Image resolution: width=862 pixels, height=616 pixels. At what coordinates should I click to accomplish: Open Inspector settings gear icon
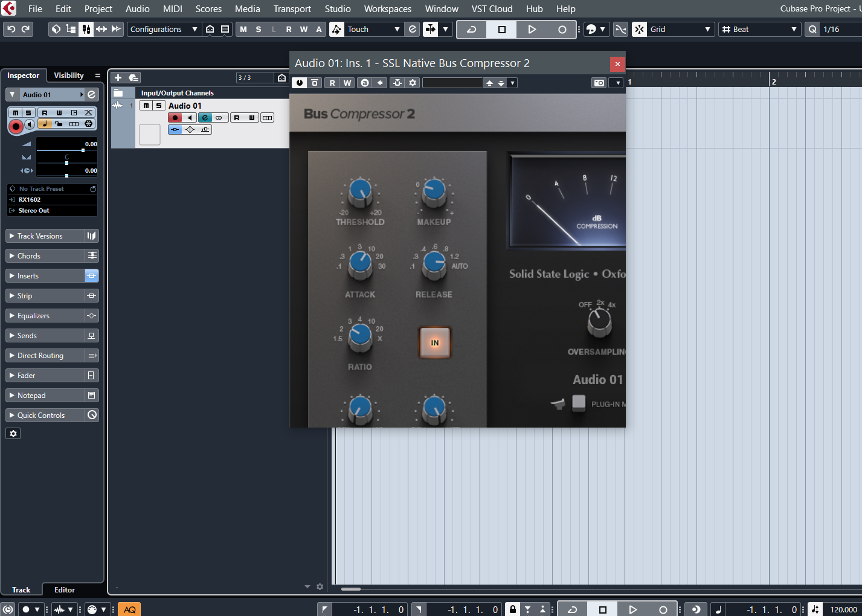(x=13, y=434)
